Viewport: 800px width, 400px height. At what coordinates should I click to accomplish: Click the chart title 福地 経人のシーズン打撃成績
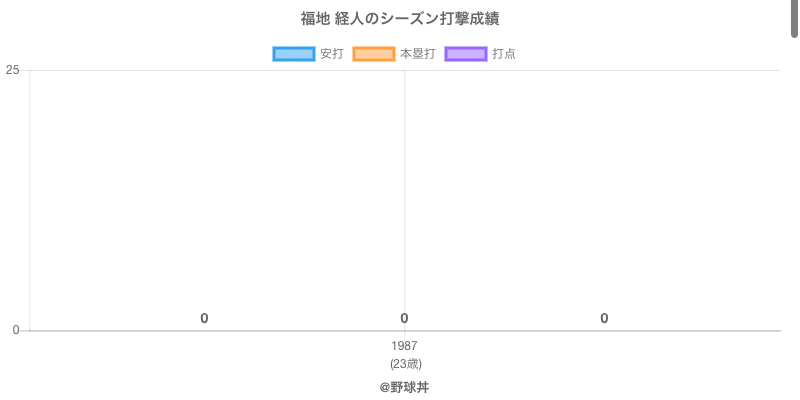pos(400,19)
